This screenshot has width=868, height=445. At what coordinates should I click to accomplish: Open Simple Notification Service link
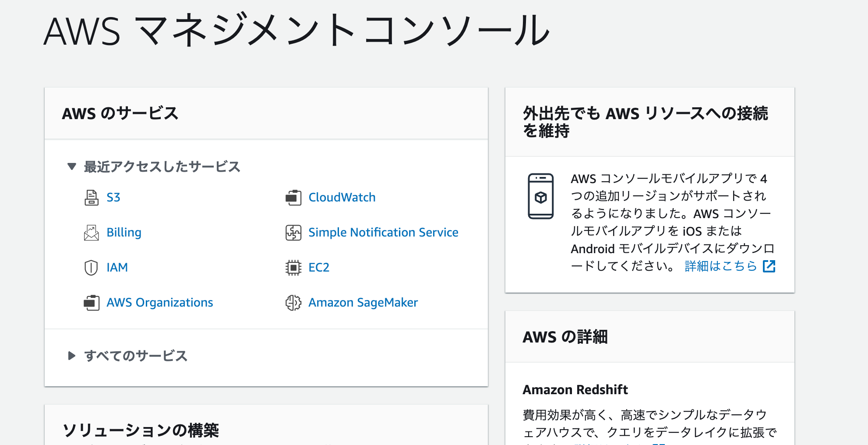coord(384,233)
